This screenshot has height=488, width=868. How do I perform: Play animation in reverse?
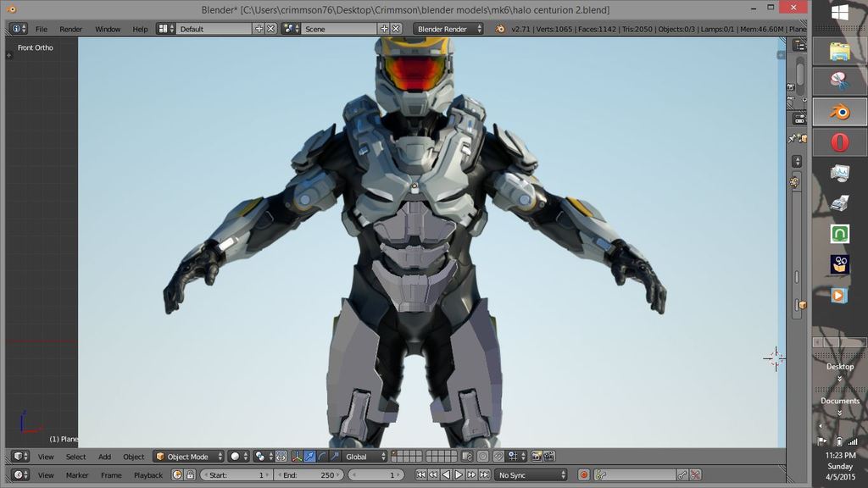[x=446, y=474]
